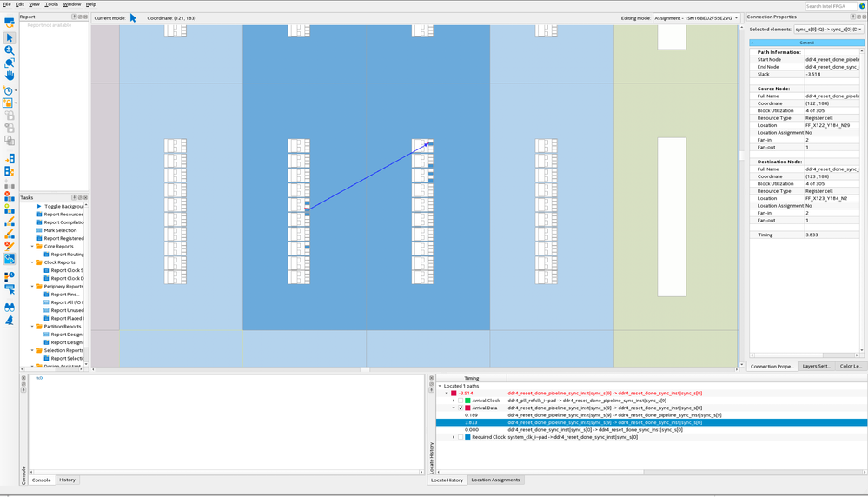Open the Color Legend tab
The width and height of the screenshot is (868, 497).
(851, 366)
